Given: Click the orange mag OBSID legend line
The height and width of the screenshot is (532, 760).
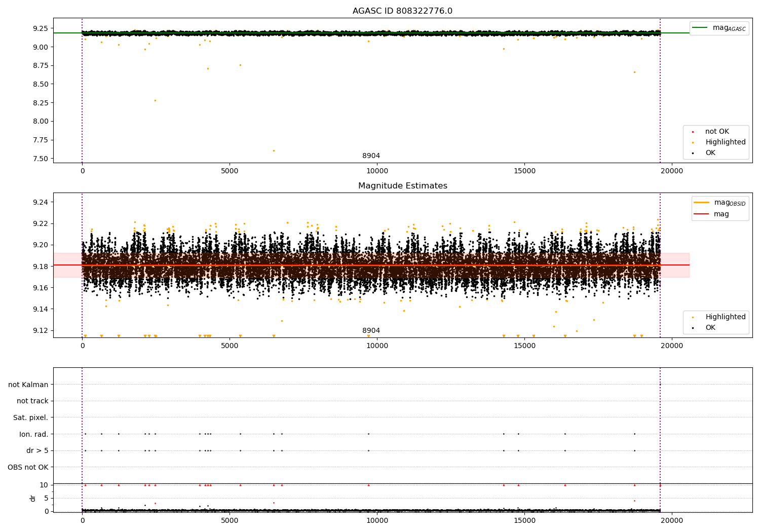Looking at the screenshot, I should click(701, 203).
